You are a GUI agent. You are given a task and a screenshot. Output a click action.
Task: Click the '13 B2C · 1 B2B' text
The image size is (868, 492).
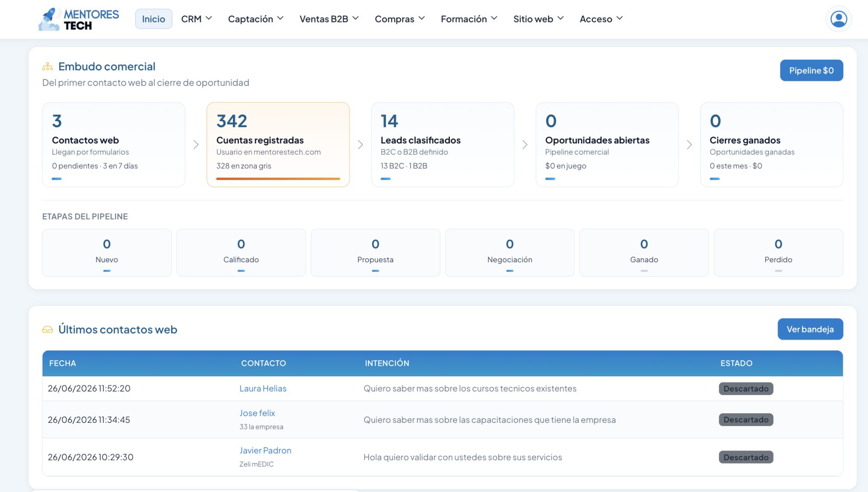(404, 166)
